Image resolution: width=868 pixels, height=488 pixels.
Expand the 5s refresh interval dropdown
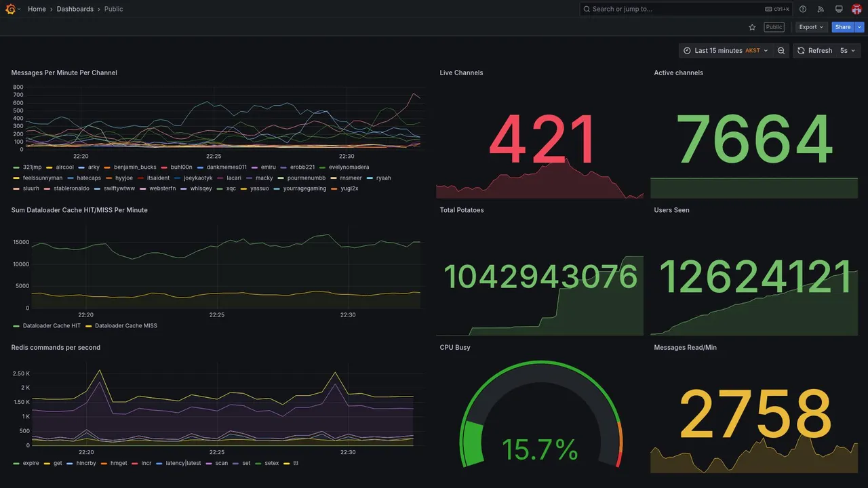tap(848, 51)
